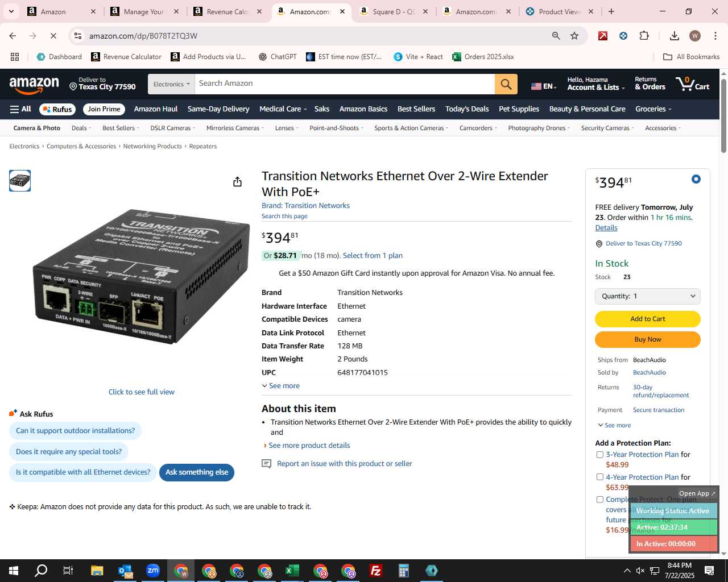
Task: Open Orders 2025.xlsx bookmark
Action: [483, 57]
